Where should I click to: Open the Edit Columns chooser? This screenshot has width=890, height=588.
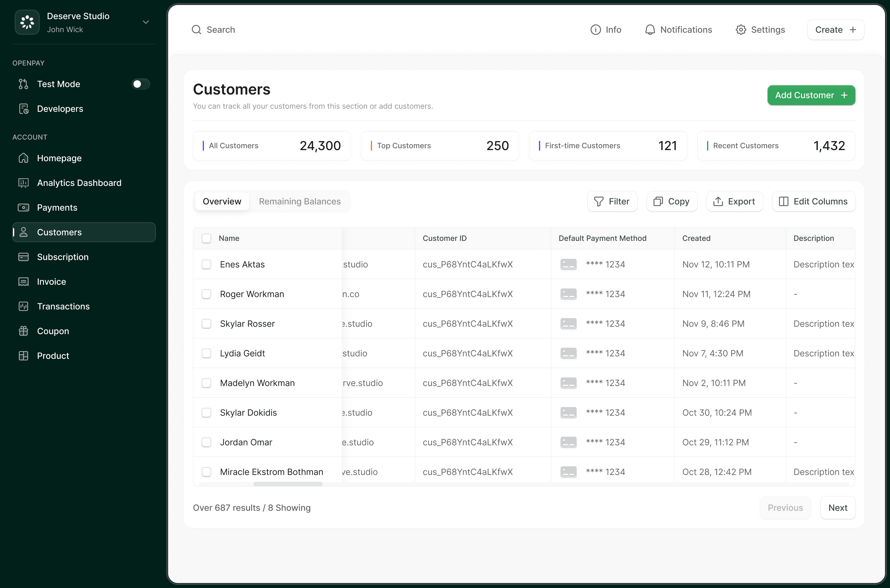(x=813, y=202)
